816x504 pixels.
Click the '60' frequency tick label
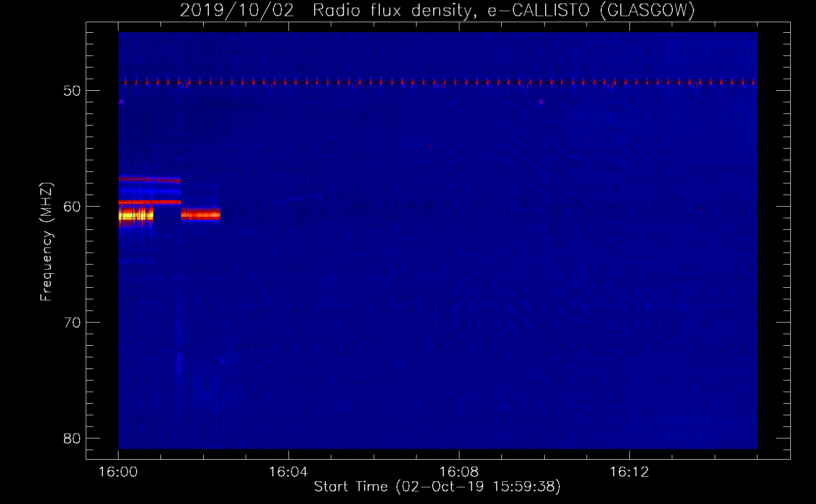pyautogui.click(x=73, y=207)
